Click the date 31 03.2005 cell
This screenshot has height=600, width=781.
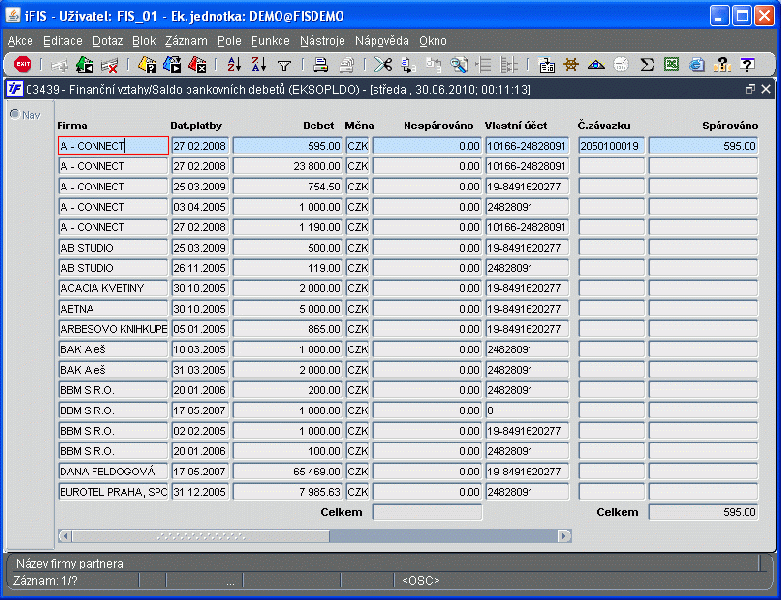point(200,370)
